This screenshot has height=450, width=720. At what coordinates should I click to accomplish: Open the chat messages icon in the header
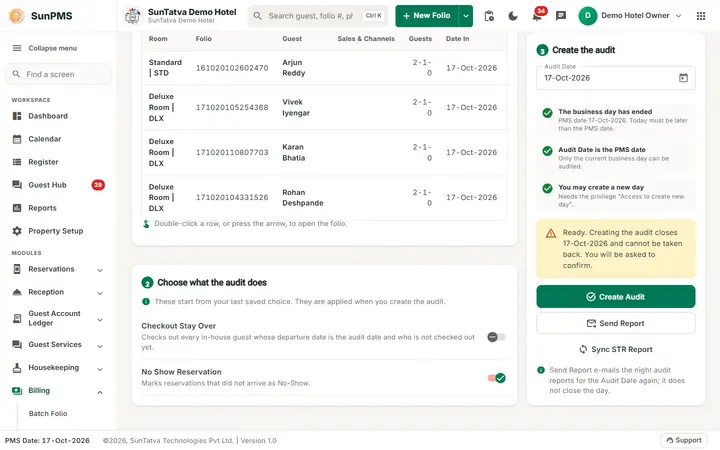tap(561, 16)
